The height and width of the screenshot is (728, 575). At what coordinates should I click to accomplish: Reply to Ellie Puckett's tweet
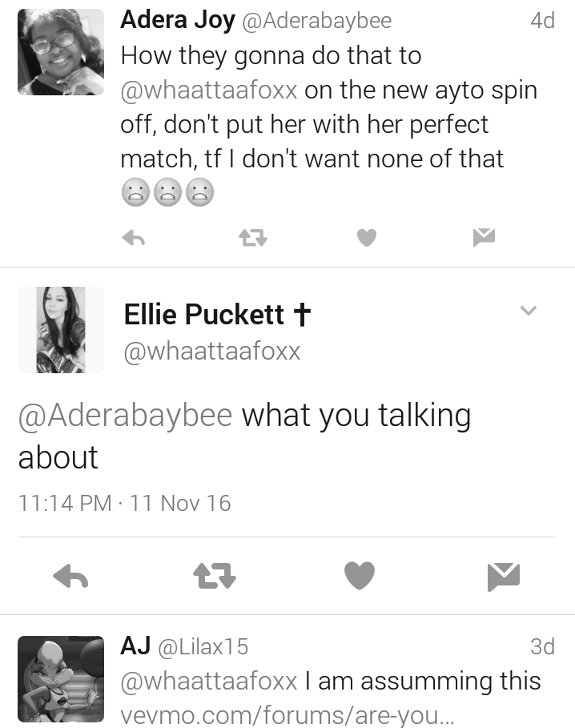pos(70,576)
